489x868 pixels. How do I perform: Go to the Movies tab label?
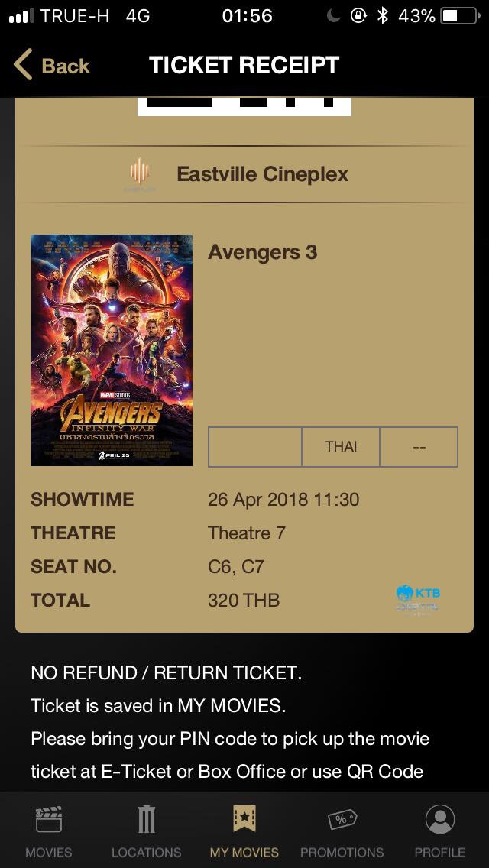pyautogui.click(x=49, y=852)
